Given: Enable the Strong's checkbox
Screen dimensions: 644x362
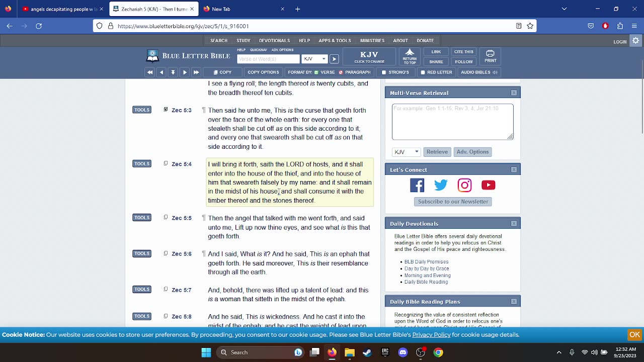Looking at the screenshot, I should [x=384, y=72].
